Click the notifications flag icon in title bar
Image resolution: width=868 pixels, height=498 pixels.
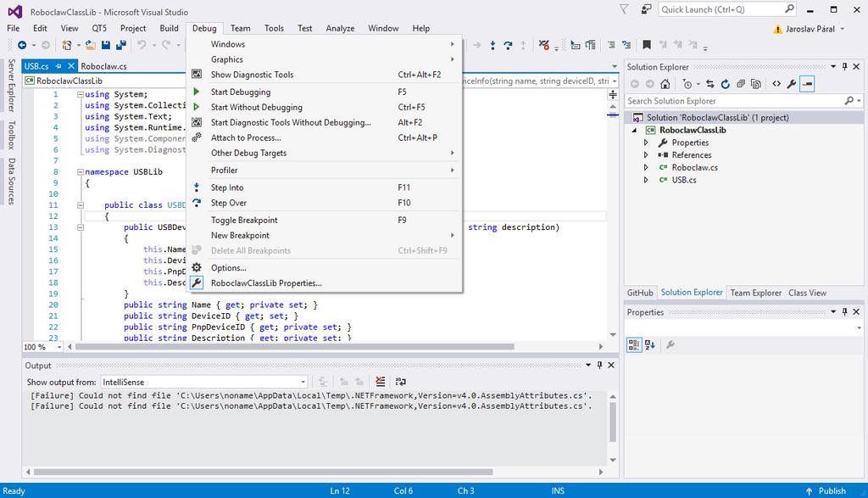624,9
